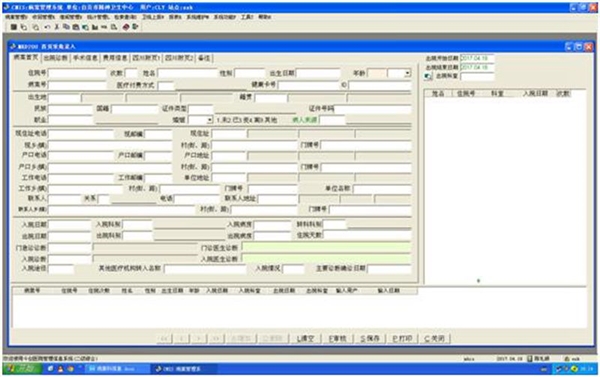The height and width of the screenshot is (377, 600).
Task: Click the S保存 save button
Action: (x=370, y=338)
